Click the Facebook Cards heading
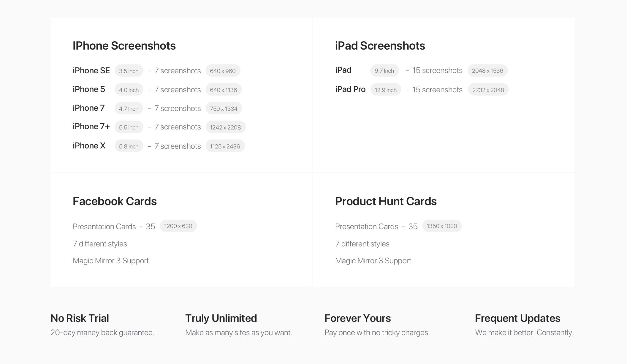The image size is (627, 364). [115, 201]
